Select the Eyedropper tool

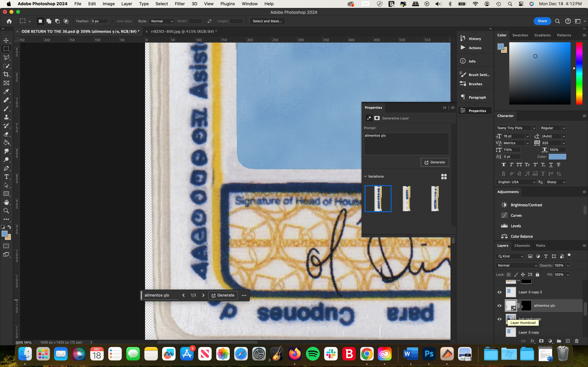pyautogui.click(x=6, y=92)
